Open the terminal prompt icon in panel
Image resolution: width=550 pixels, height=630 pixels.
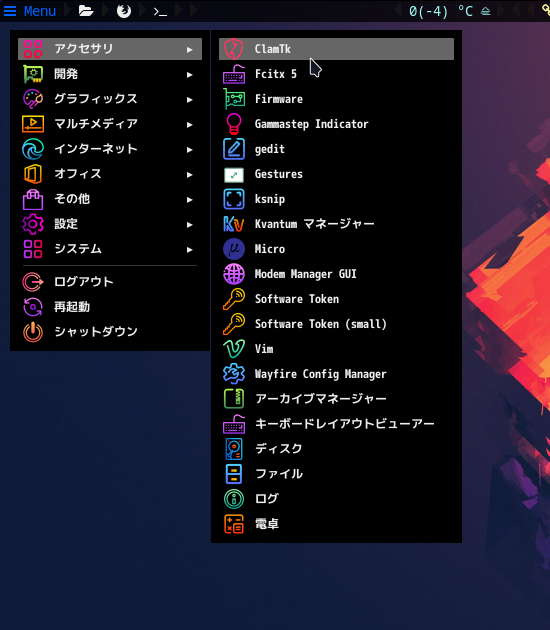(160, 12)
